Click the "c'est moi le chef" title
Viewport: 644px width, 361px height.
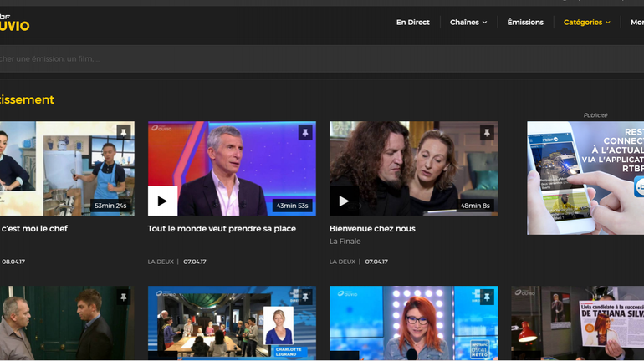click(x=34, y=229)
